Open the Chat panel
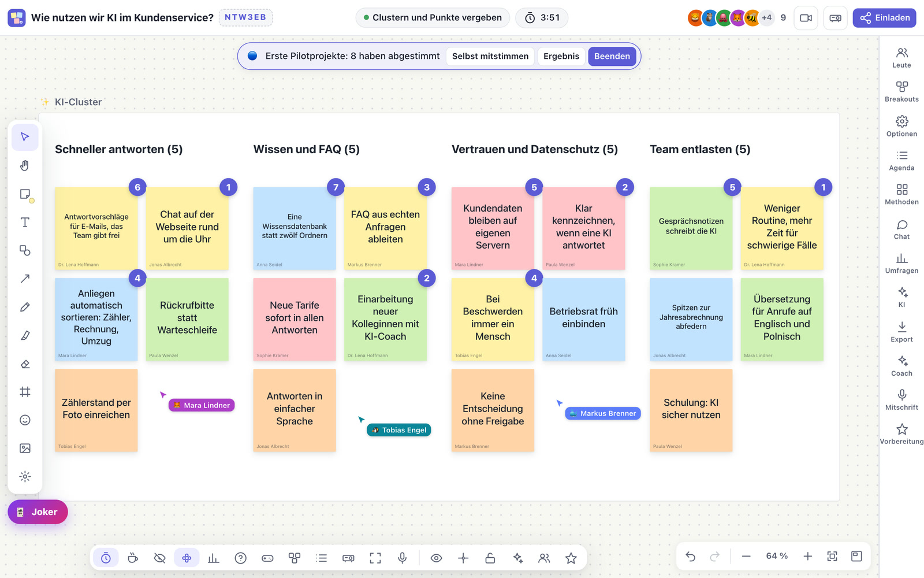 click(901, 229)
